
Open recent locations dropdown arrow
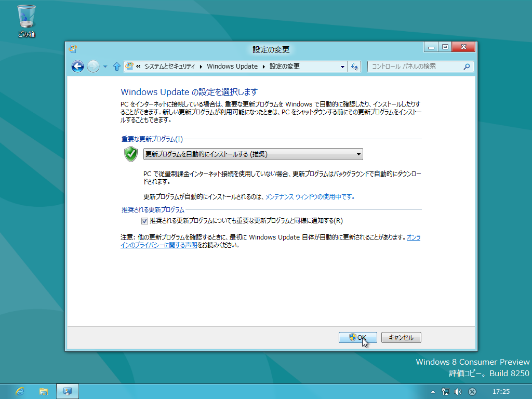tap(105, 66)
